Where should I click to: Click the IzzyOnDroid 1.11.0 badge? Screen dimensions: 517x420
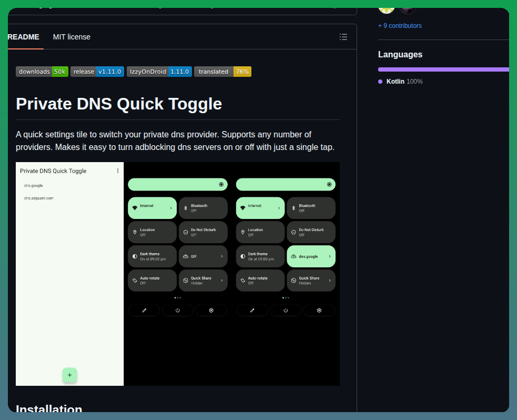point(159,72)
